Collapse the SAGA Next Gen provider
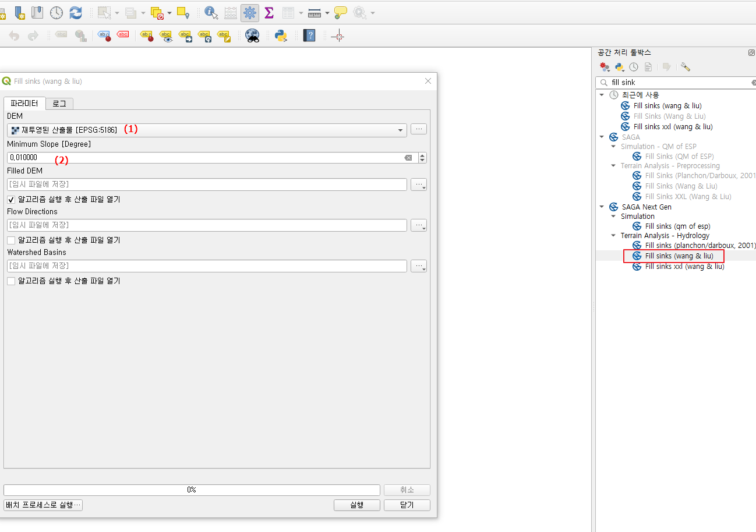Image resolution: width=756 pixels, height=532 pixels. coord(602,207)
